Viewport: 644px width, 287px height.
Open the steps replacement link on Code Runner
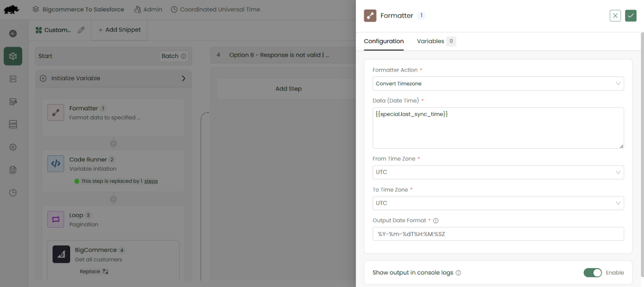[x=151, y=181]
